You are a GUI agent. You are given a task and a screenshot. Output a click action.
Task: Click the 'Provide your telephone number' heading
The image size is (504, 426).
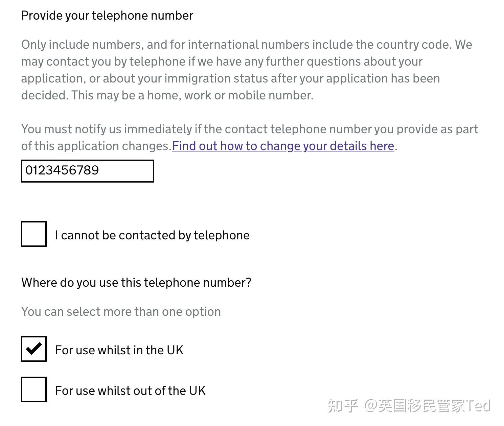[x=107, y=15]
